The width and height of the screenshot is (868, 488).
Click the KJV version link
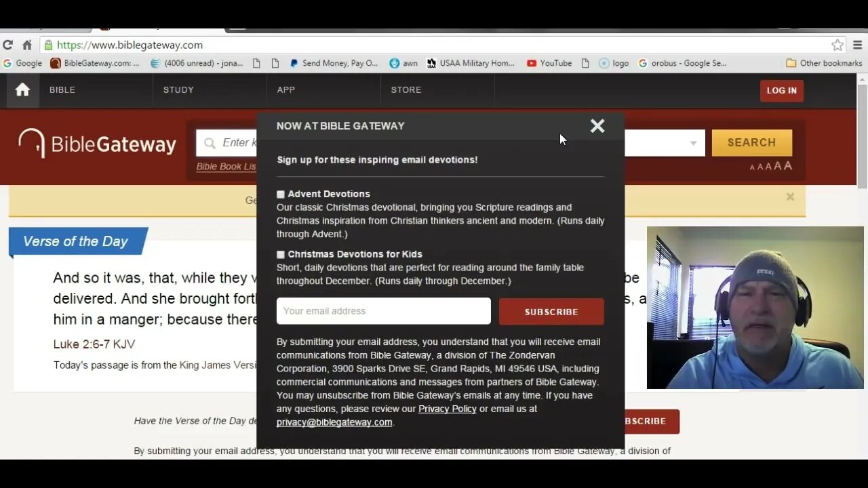pos(124,344)
